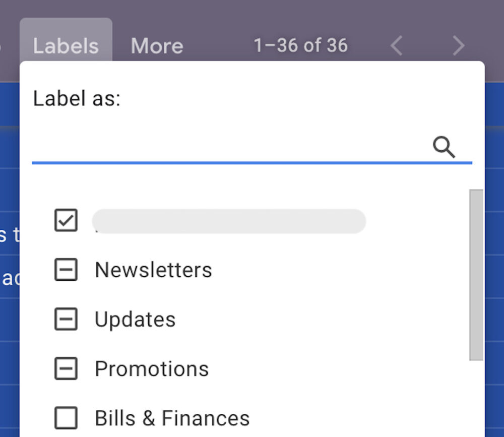Click the next page chevron arrow
The image size is (504, 437).
tap(459, 46)
